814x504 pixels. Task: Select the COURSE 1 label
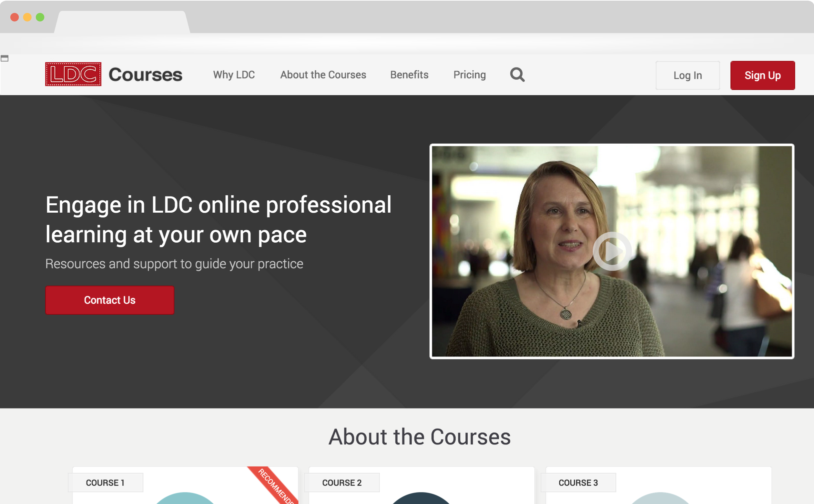(x=105, y=482)
